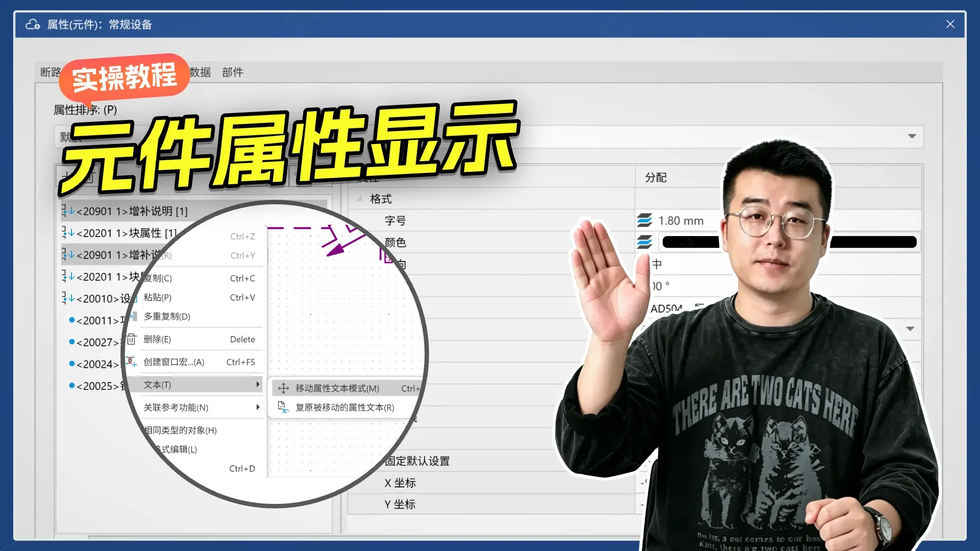Screen dimensions: 980x551
Task: Click the cloud icon in title bar
Action: [x=33, y=24]
